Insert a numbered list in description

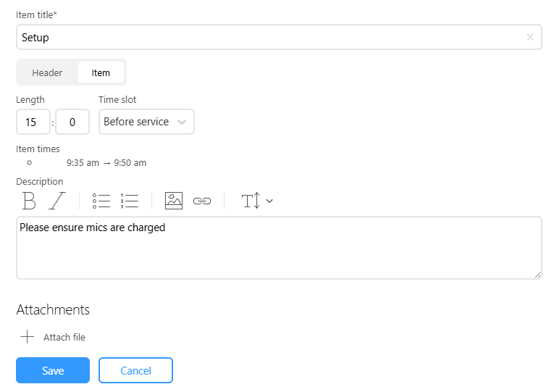point(130,201)
